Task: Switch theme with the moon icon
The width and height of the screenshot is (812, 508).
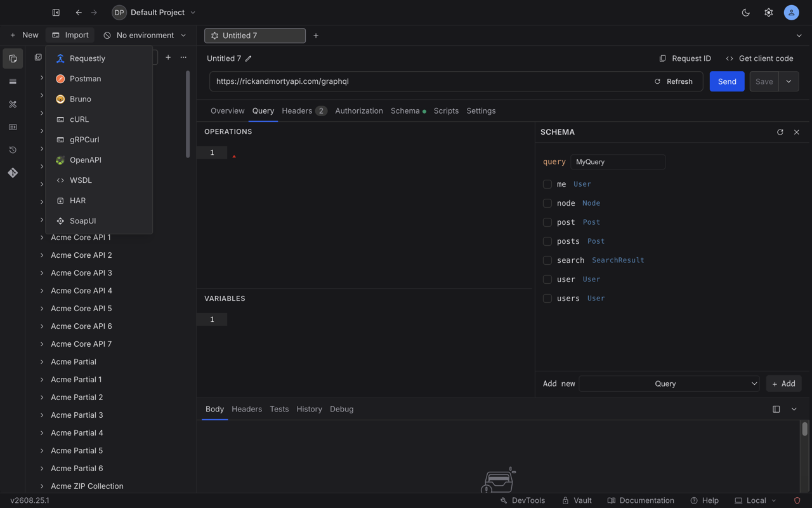Action: pos(746,13)
